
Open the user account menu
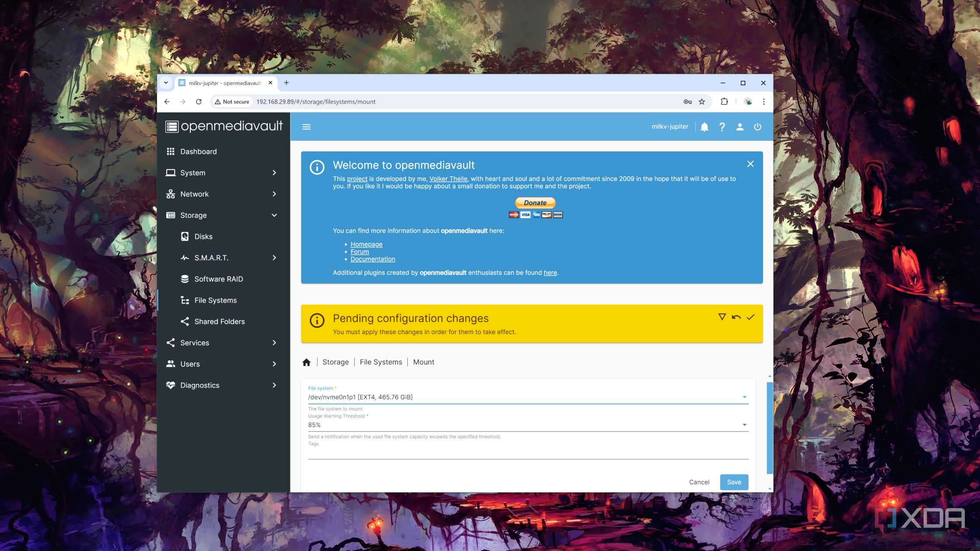pyautogui.click(x=740, y=127)
